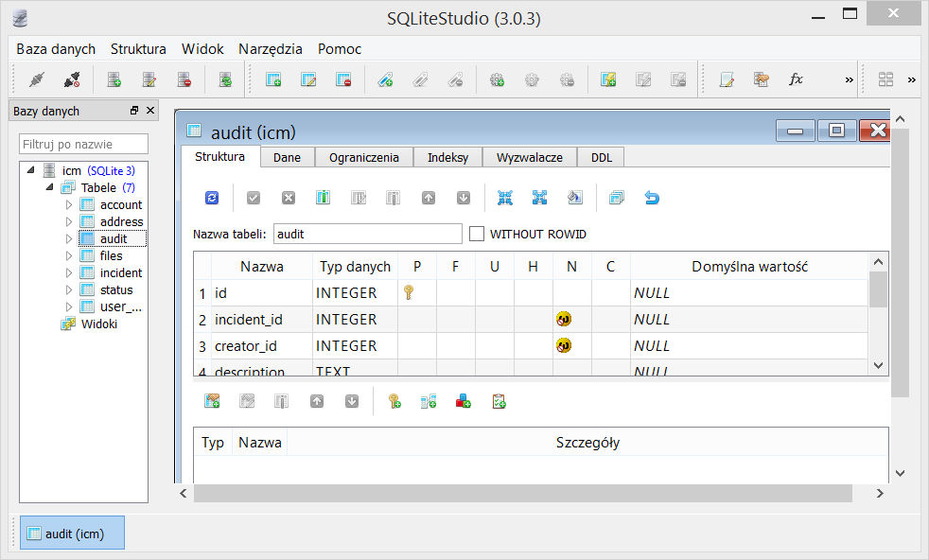Image resolution: width=929 pixels, height=560 pixels.
Task: Create a new table from main toolbar
Action: pyautogui.click(x=273, y=79)
